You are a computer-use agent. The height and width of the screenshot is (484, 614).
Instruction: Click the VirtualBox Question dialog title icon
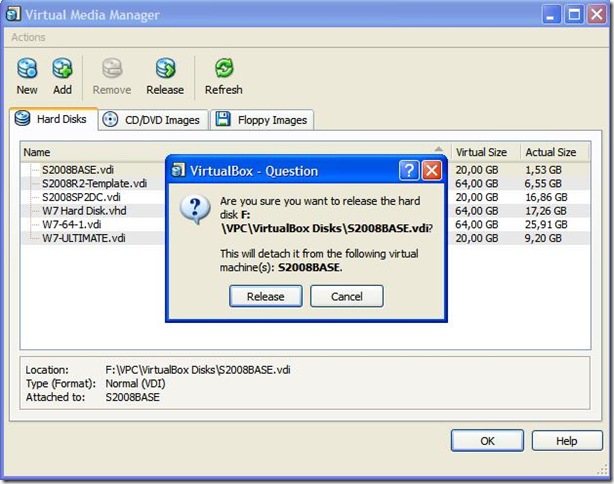coord(178,170)
